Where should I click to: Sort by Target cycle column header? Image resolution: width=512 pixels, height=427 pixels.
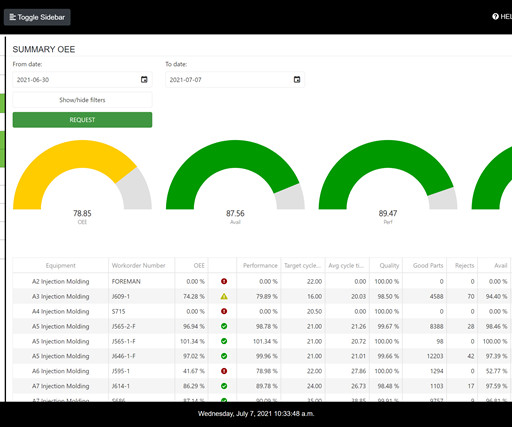point(302,265)
